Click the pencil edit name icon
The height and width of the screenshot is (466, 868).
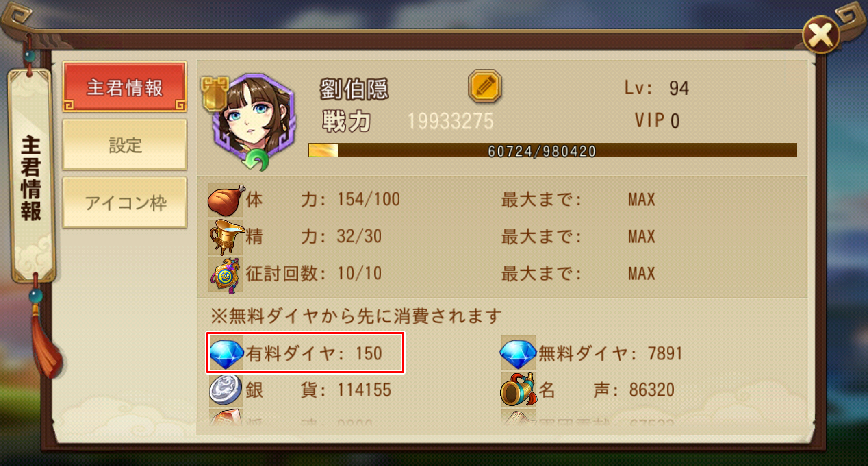(x=484, y=86)
